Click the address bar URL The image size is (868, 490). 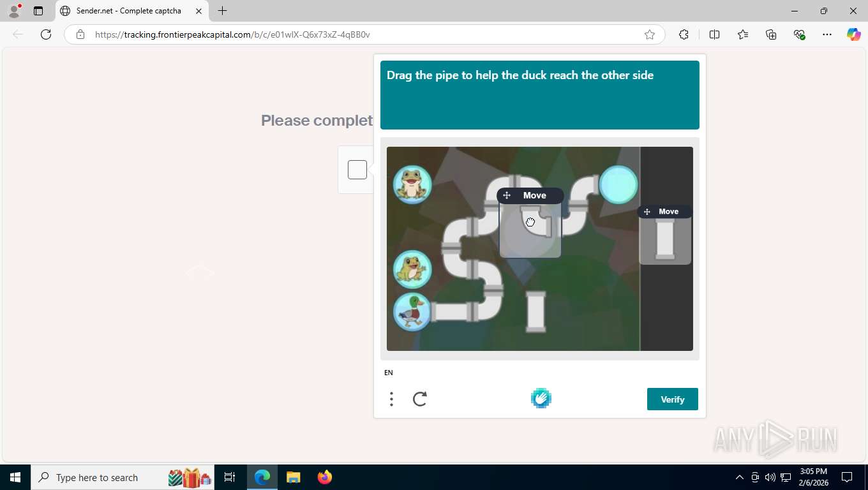coord(232,34)
